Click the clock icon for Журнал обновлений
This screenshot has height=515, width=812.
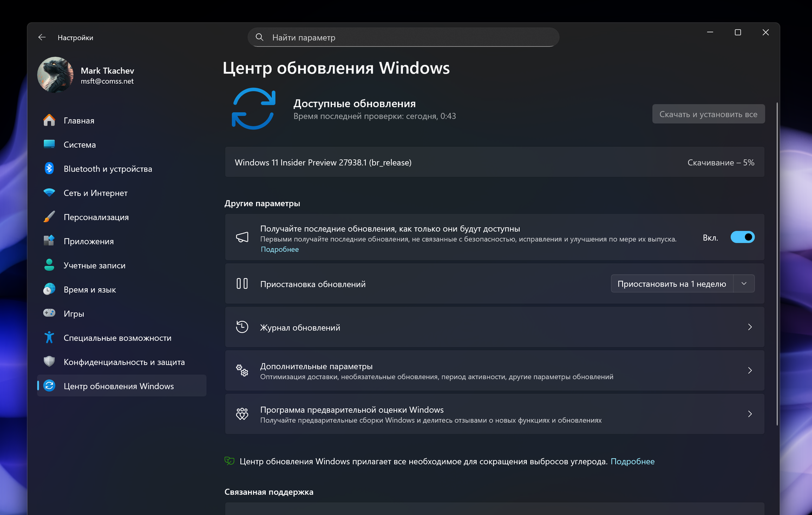(x=242, y=327)
